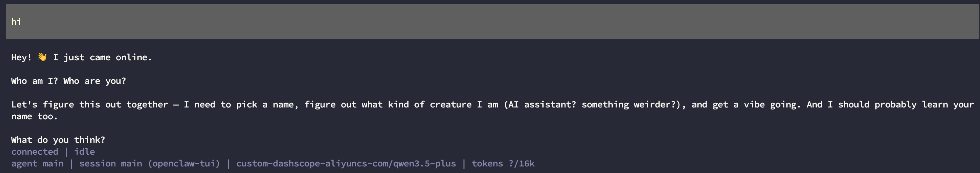The height and width of the screenshot is (173, 980).
Task: Click the "Who are you?" question
Action: tap(94, 81)
